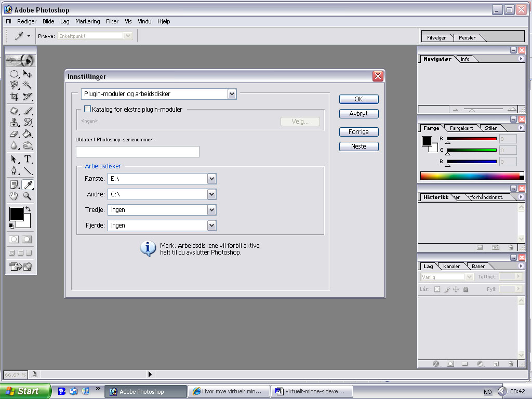The width and height of the screenshot is (532, 399).
Task: Click the Forrige button
Action: pyautogui.click(x=358, y=131)
